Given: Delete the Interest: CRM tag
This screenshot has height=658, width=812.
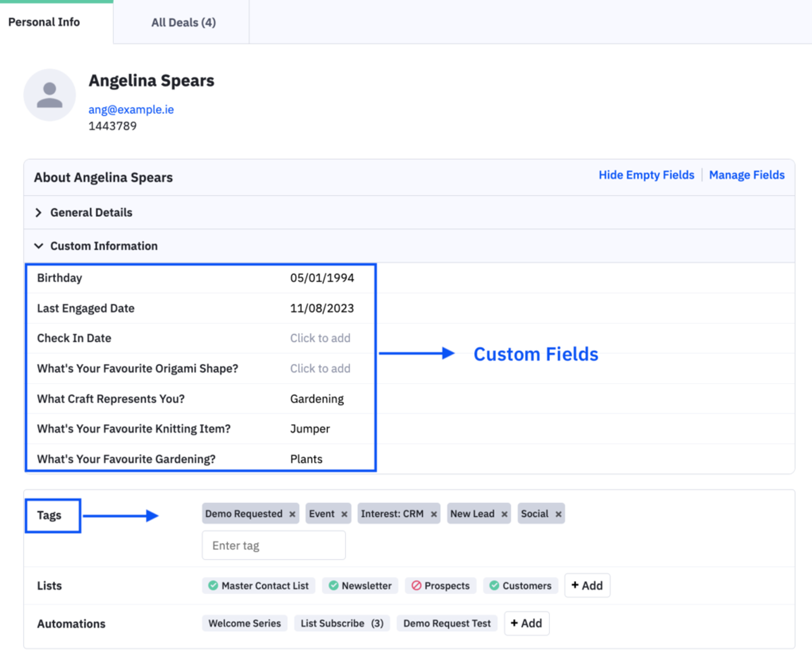Looking at the screenshot, I should tap(434, 514).
